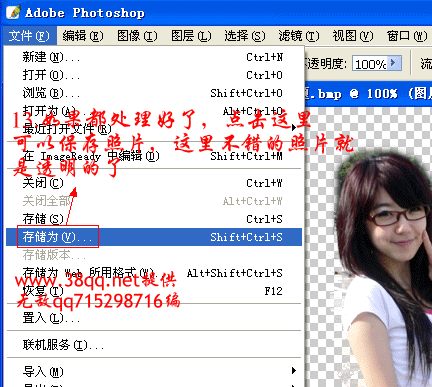Open the 编辑(E) menu

[83, 35]
